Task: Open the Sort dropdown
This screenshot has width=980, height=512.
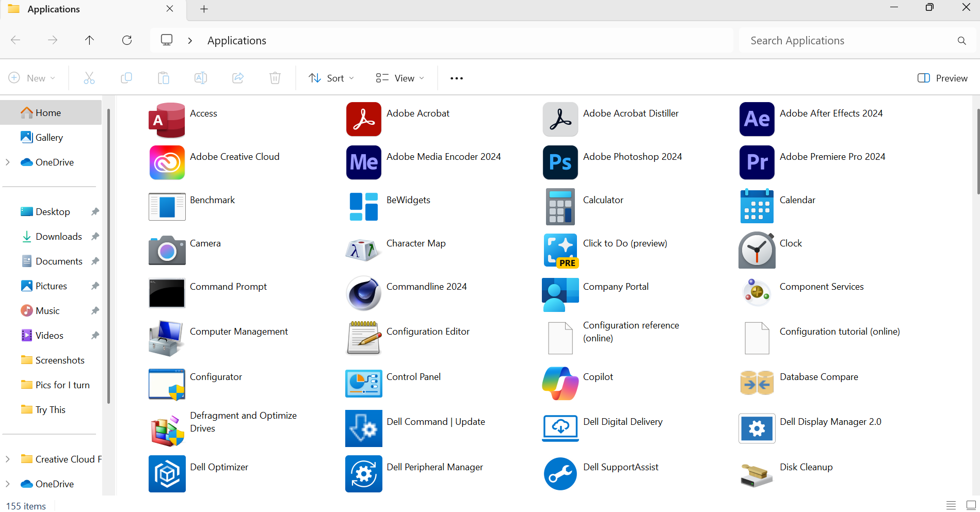Action: pos(331,78)
